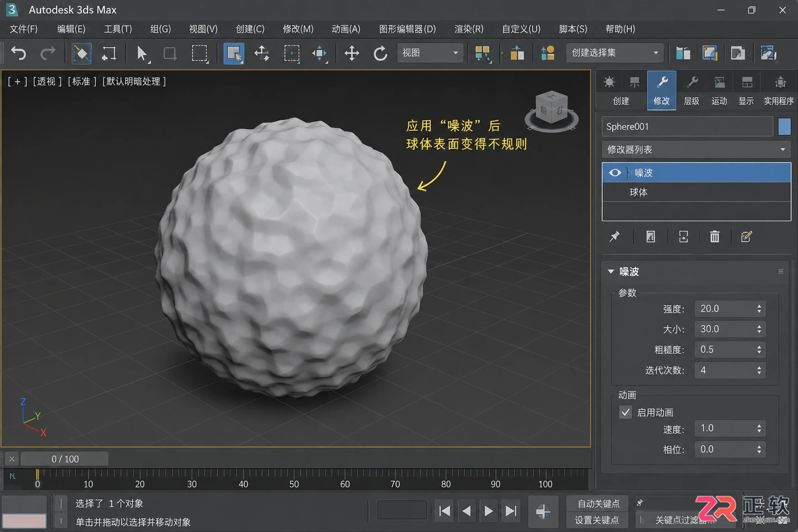Image resolution: width=798 pixels, height=532 pixels.
Task: Click the Sphere001 name field
Action: [687, 126]
